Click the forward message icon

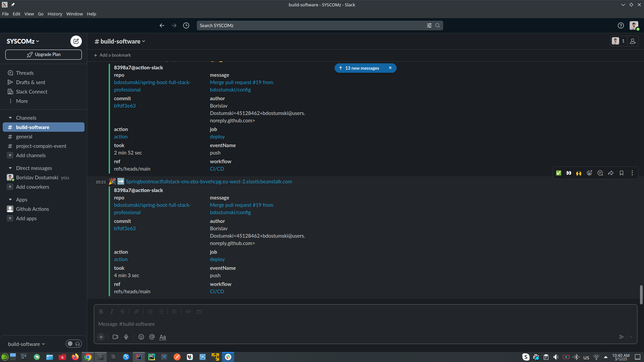(611, 173)
